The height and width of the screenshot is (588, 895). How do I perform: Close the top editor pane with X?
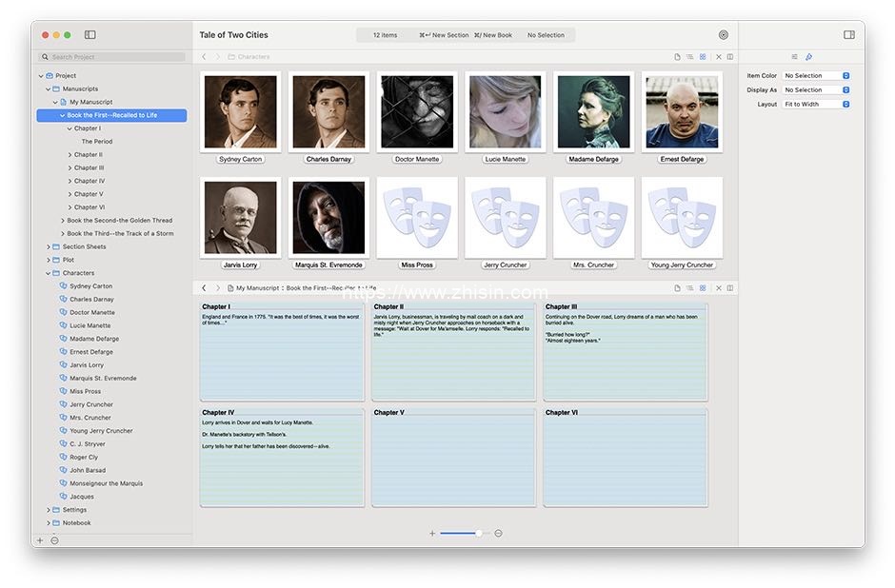pos(719,57)
